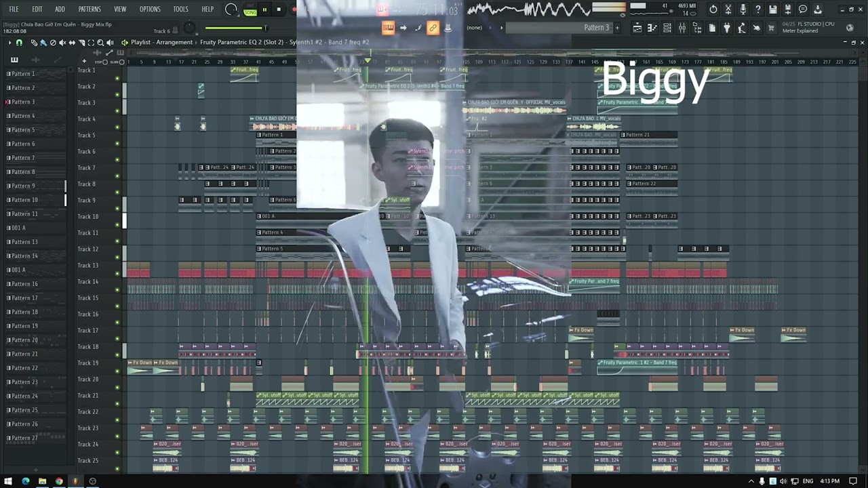Open the microphone recording options icon
This screenshot has width=868, height=488.
pos(743,9)
